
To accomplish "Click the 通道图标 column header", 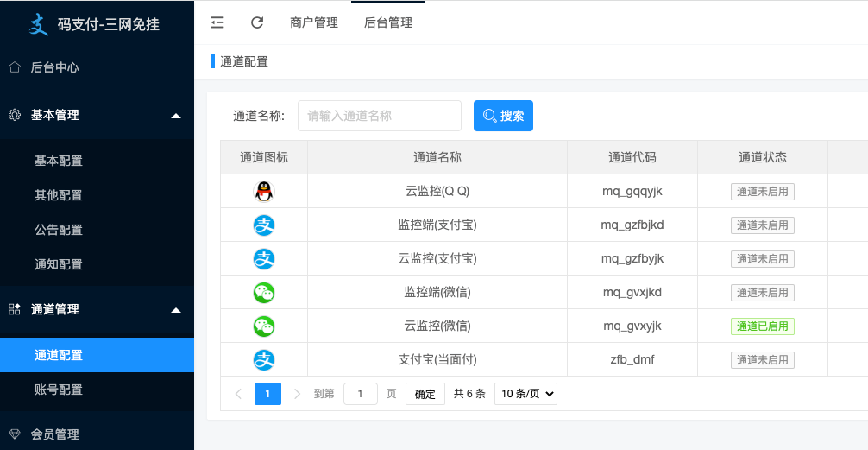I will point(264,157).
